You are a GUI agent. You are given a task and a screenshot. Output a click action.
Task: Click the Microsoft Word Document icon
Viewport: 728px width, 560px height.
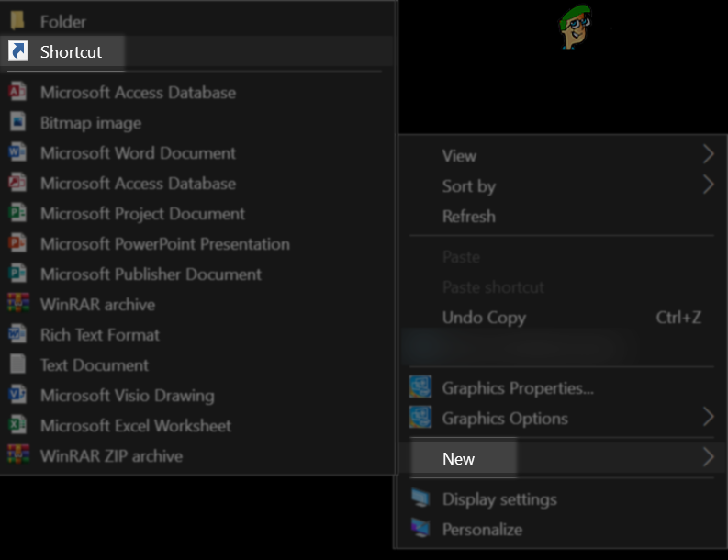point(18,152)
